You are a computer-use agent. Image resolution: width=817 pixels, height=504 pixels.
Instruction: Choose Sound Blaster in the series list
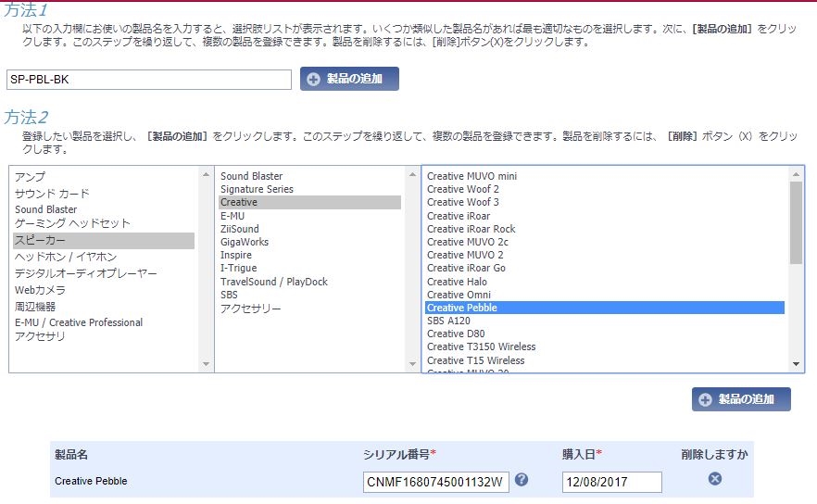[252, 176]
